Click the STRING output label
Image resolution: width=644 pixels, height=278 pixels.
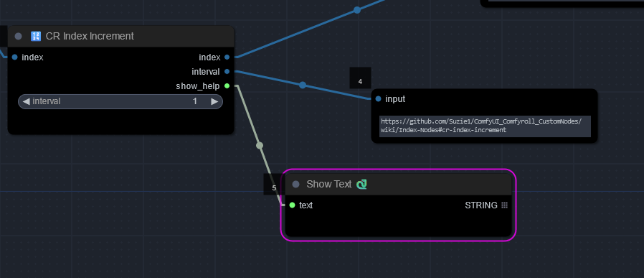[481, 205]
